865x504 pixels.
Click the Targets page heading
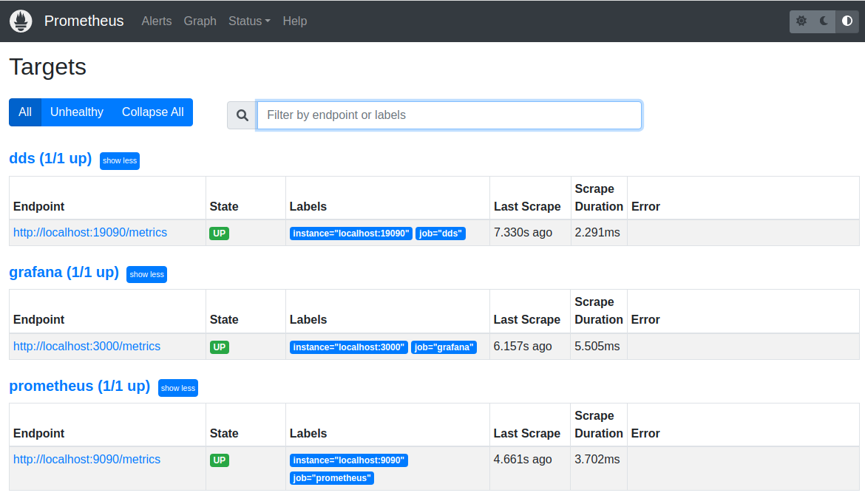[x=48, y=67]
